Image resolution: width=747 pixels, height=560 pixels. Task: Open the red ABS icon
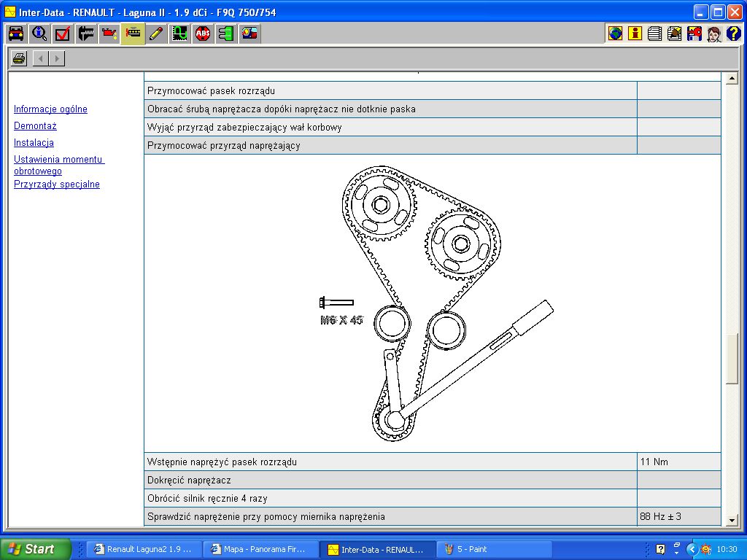[x=203, y=34]
